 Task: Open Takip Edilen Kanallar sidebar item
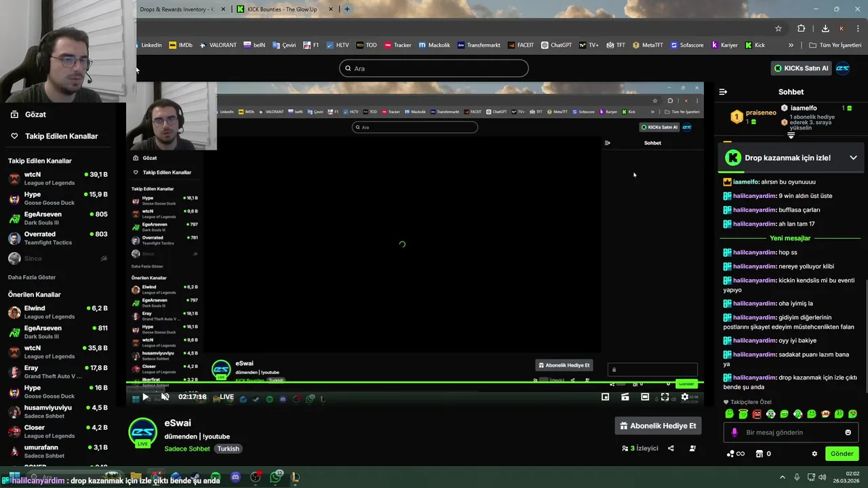pyautogui.click(x=54, y=136)
